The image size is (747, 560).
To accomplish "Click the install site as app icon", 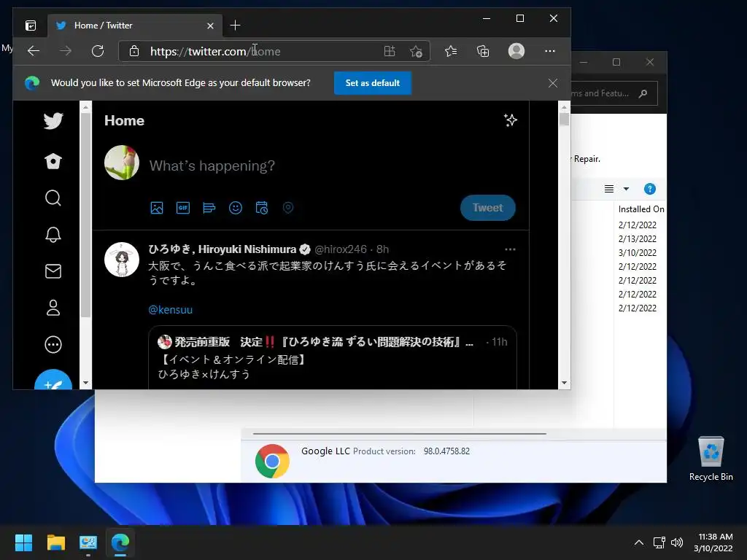I will pos(390,51).
